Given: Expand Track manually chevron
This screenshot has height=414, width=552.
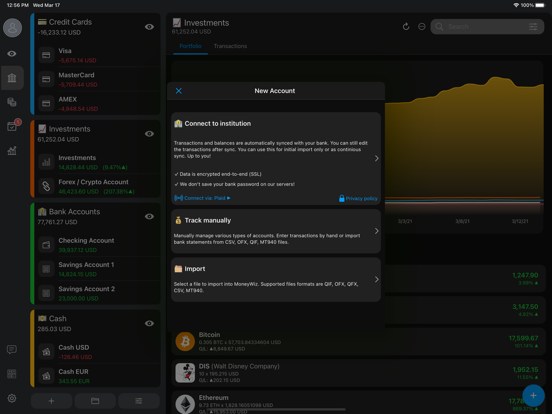Looking at the screenshot, I should [376, 231].
